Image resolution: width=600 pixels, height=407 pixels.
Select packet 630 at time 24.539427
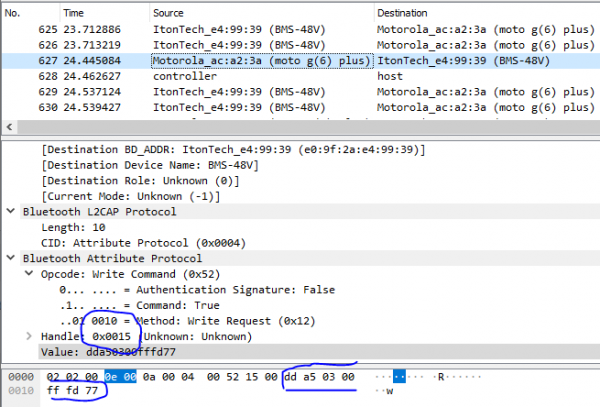[301, 107]
